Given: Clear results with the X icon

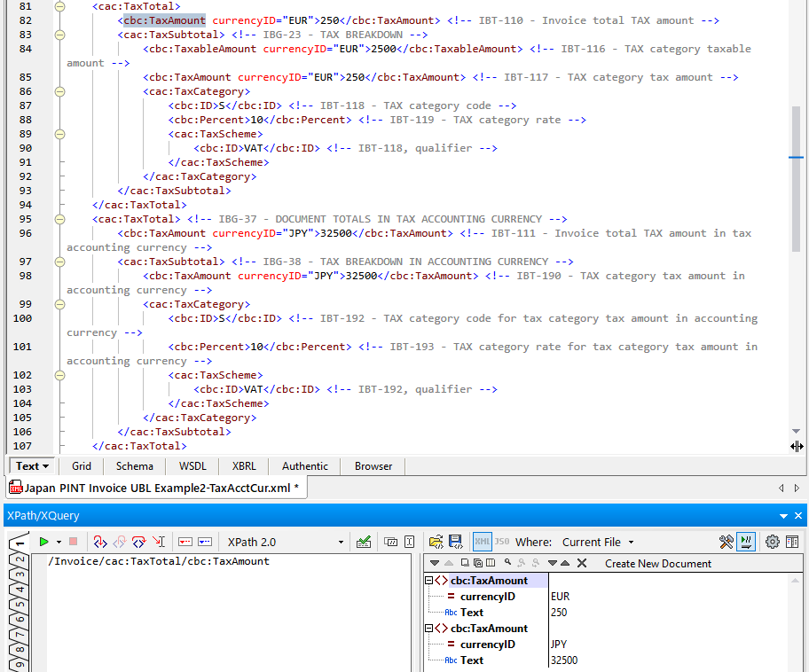Looking at the screenshot, I should 582,563.
